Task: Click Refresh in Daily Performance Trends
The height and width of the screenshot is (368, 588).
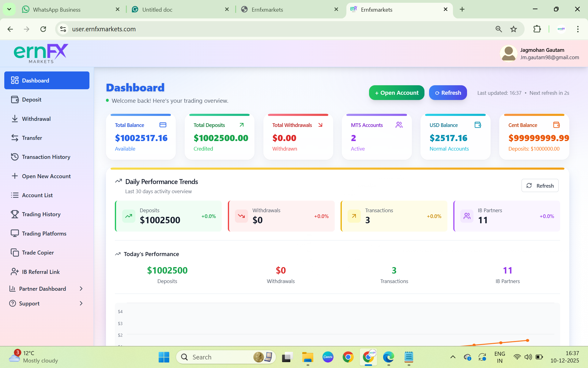Action: pyautogui.click(x=540, y=186)
